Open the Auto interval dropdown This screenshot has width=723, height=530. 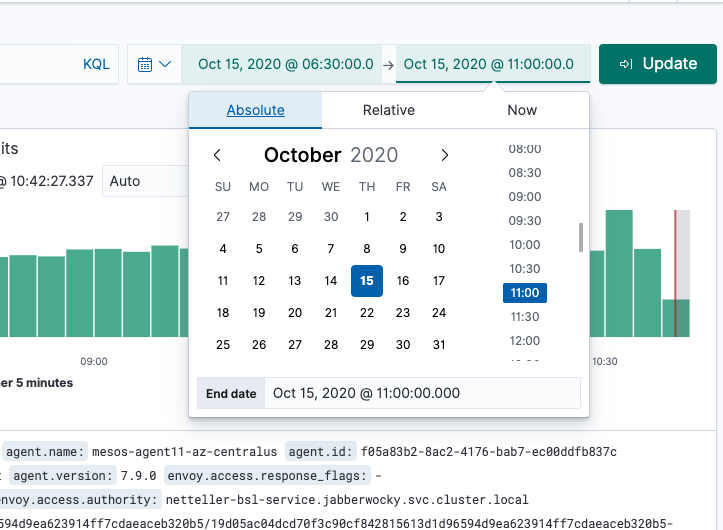[145, 181]
